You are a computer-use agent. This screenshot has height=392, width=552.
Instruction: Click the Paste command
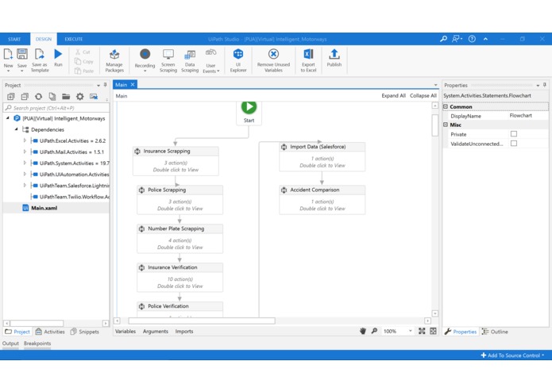point(84,71)
